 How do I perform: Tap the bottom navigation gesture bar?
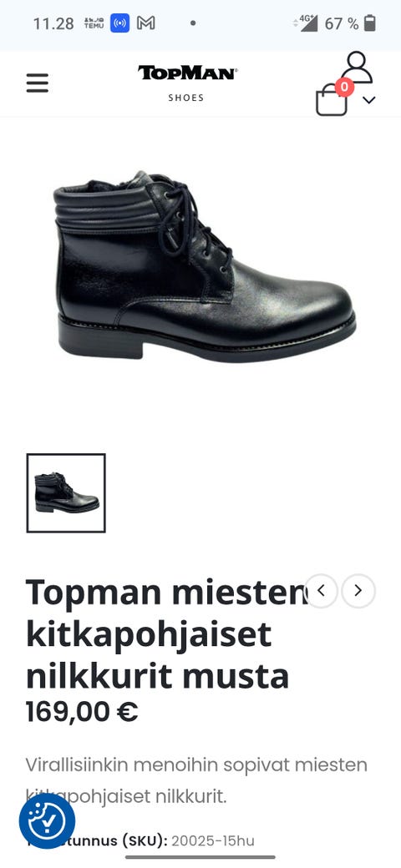tap(200, 857)
